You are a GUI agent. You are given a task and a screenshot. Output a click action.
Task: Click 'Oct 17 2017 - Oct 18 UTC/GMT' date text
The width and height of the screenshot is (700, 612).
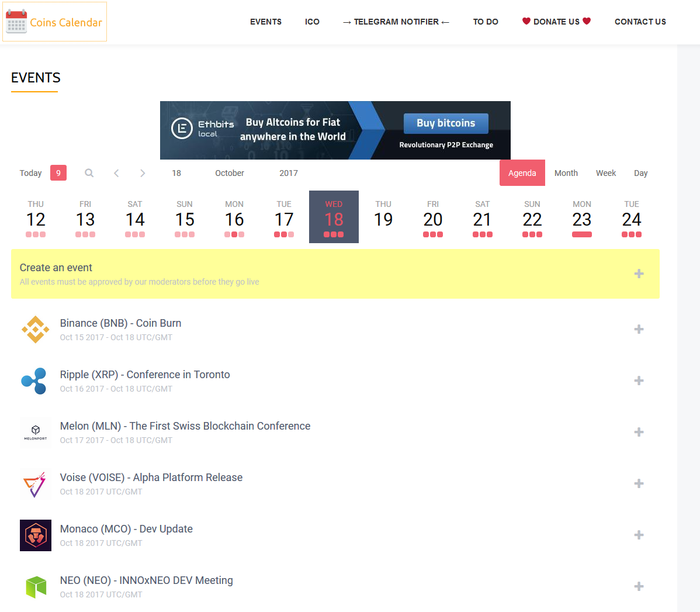coord(116,440)
